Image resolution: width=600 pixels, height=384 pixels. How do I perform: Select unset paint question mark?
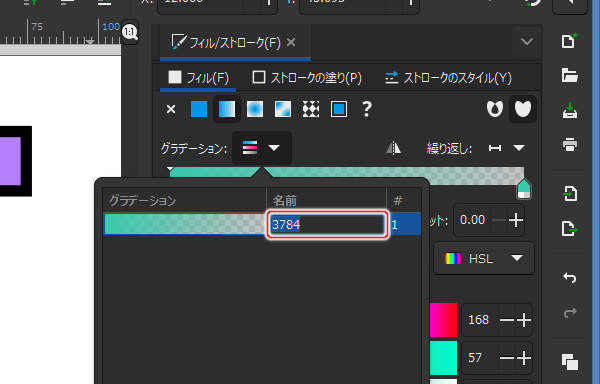(367, 109)
